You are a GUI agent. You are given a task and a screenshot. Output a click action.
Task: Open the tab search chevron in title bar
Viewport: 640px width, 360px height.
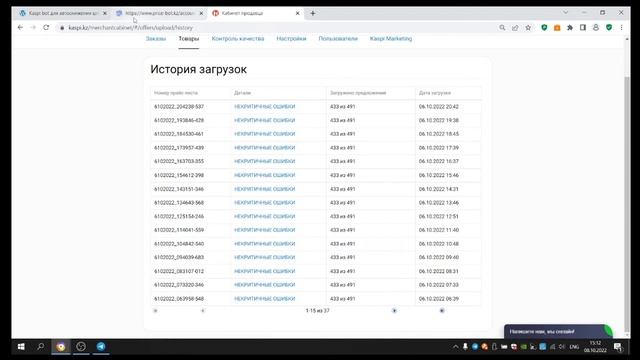click(x=565, y=13)
